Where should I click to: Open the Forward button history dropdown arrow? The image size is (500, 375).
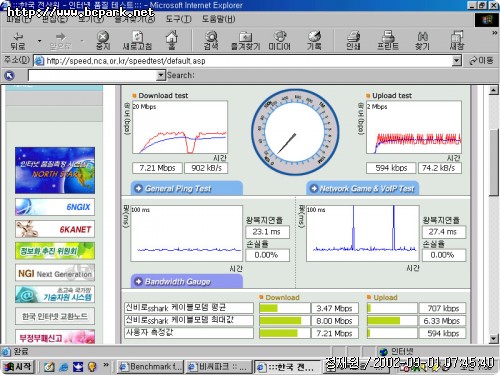[x=82, y=41]
